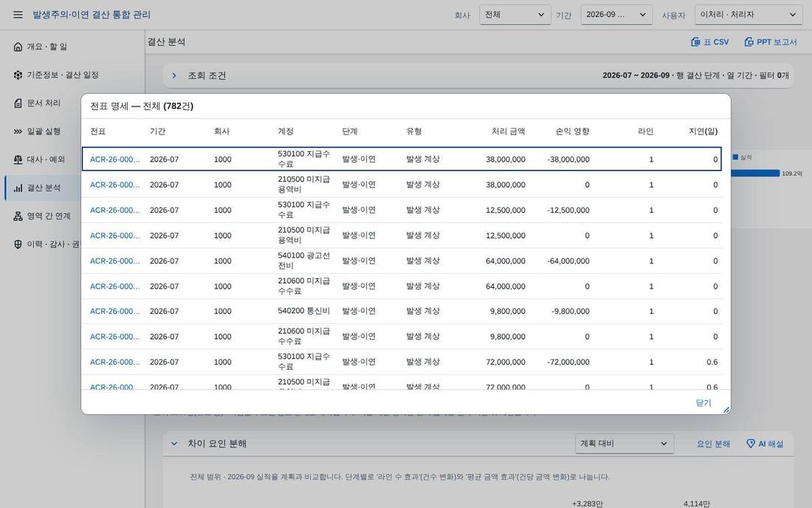Click the 라인 column header

pyautogui.click(x=645, y=131)
